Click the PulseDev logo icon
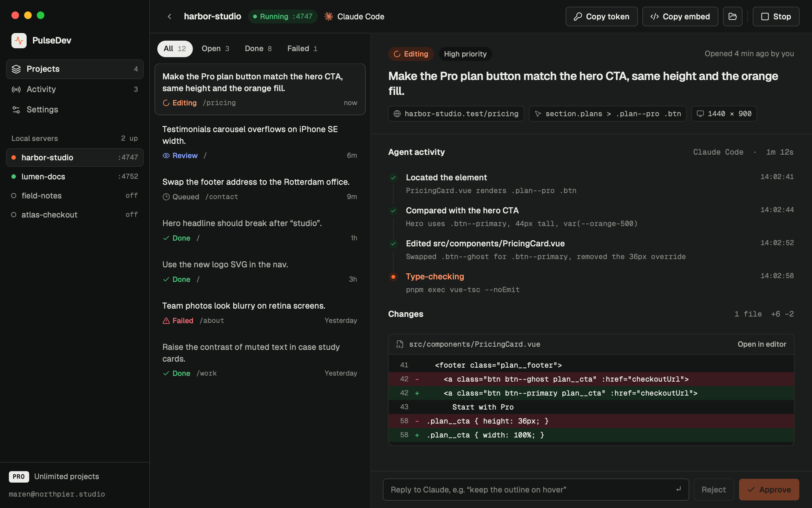The width and height of the screenshot is (812, 508). coord(19,40)
